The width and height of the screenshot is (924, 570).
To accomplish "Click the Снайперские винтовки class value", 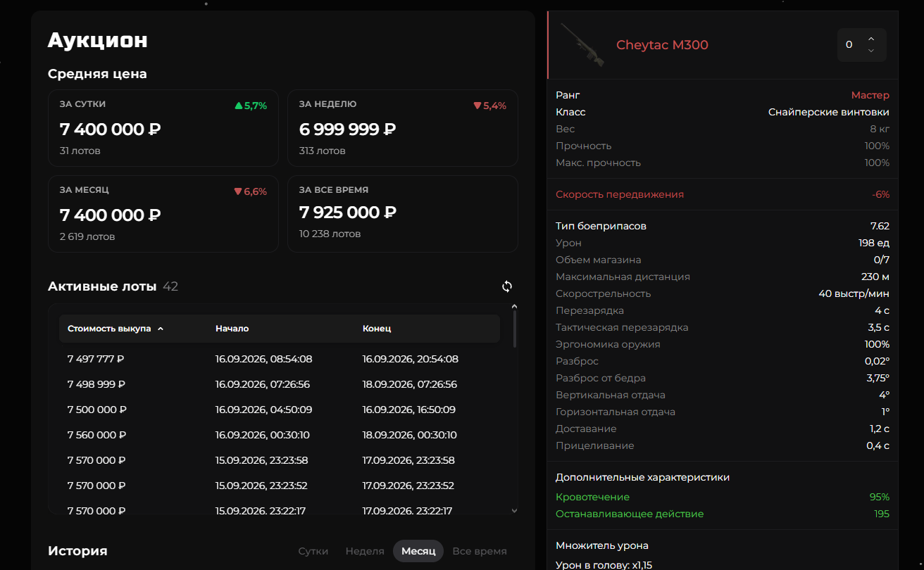I will (x=829, y=112).
